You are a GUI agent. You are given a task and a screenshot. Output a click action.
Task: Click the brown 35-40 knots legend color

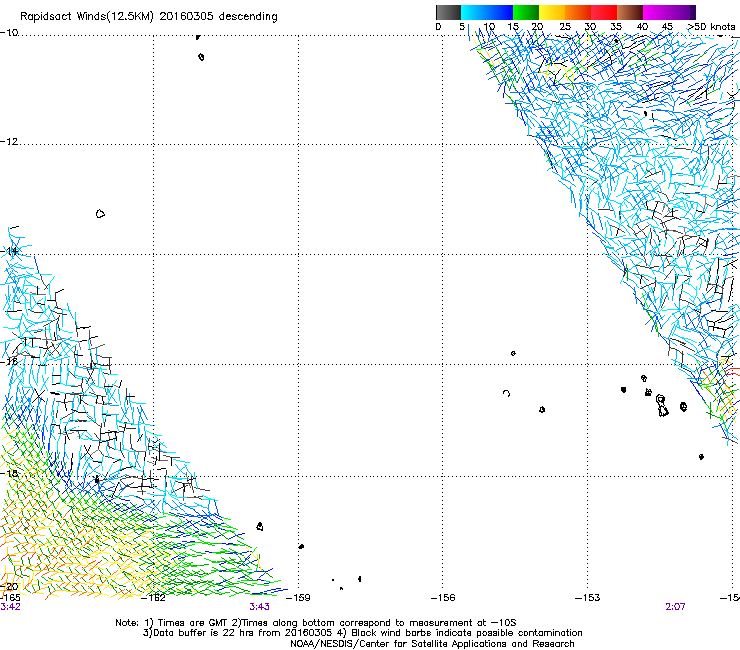pyautogui.click(x=630, y=12)
